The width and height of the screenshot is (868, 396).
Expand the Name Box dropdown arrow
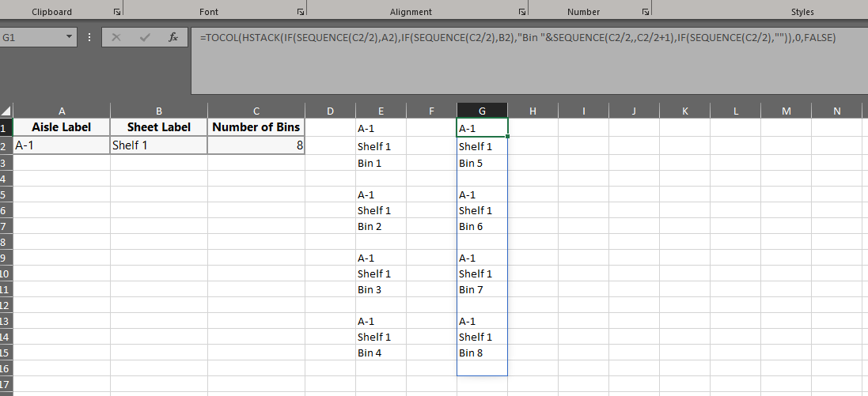click(69, 37)
